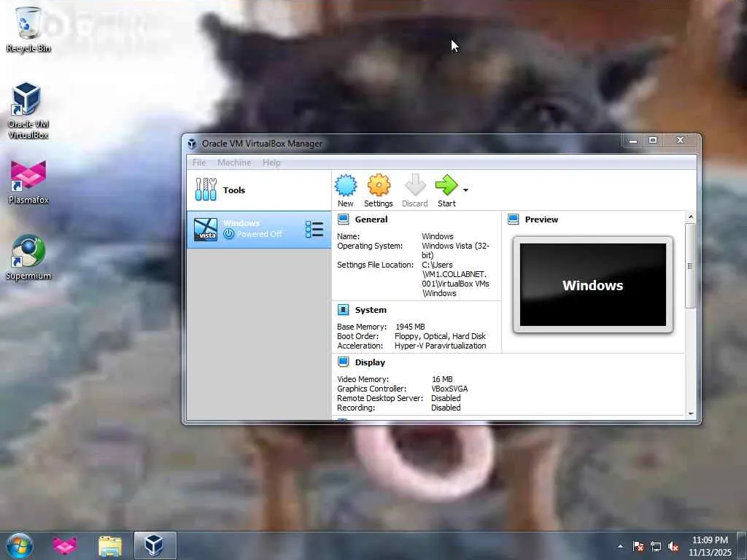Open the Windows Start orb
This screenshot has width=747, height=560.
click(x=20, y=545)
